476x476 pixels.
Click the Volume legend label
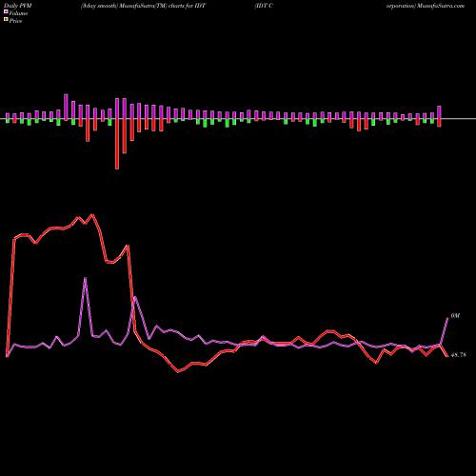point(18,13)
